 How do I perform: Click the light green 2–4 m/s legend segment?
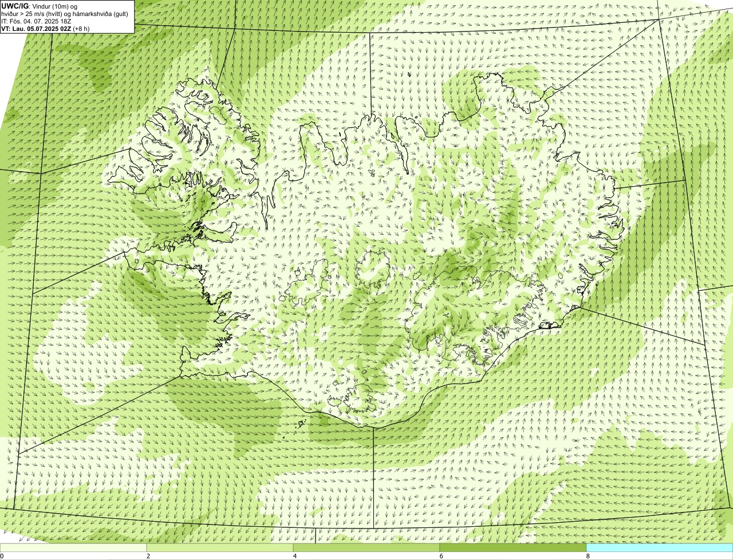[220, 547]
